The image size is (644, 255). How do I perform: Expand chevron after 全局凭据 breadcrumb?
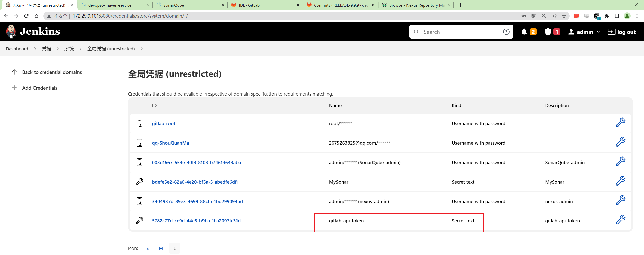142,49
